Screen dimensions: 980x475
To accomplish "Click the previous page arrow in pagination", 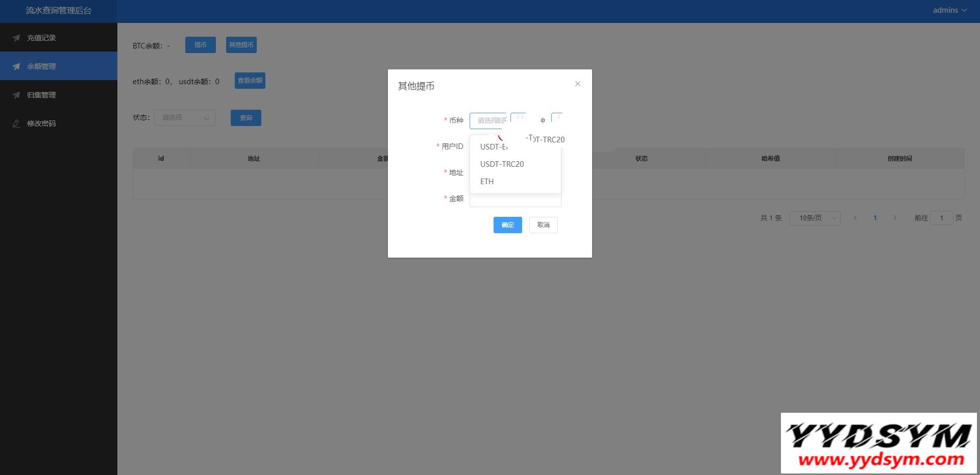I will tap(855, 218).
